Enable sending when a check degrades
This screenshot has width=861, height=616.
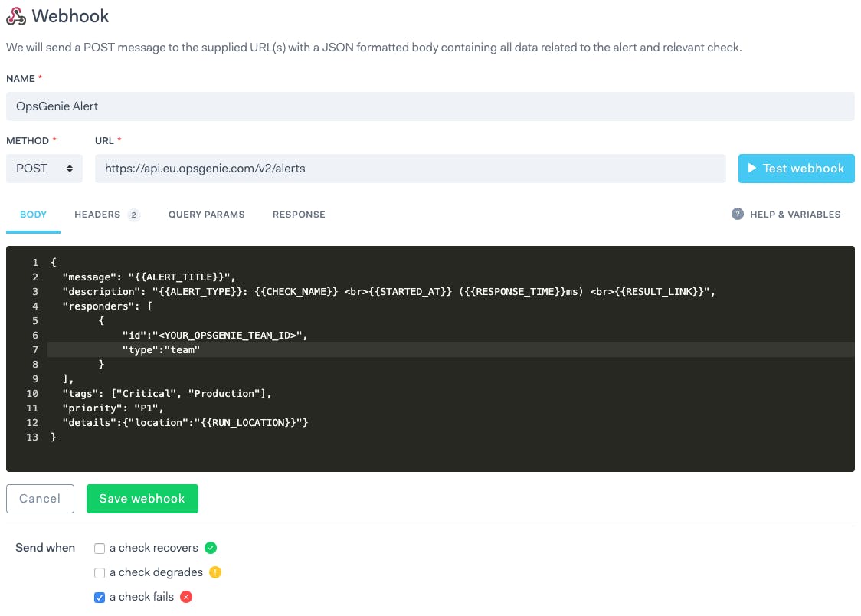pos(100,572)
